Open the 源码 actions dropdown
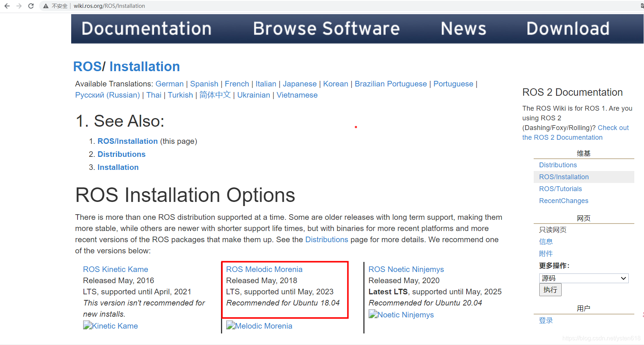This screenshot has height=345, width=644. coord(584,278)
